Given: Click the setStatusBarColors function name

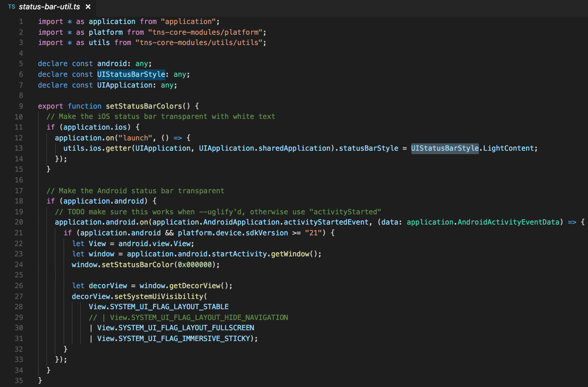Looking at the screenshot, I should [x=144, y=106].
